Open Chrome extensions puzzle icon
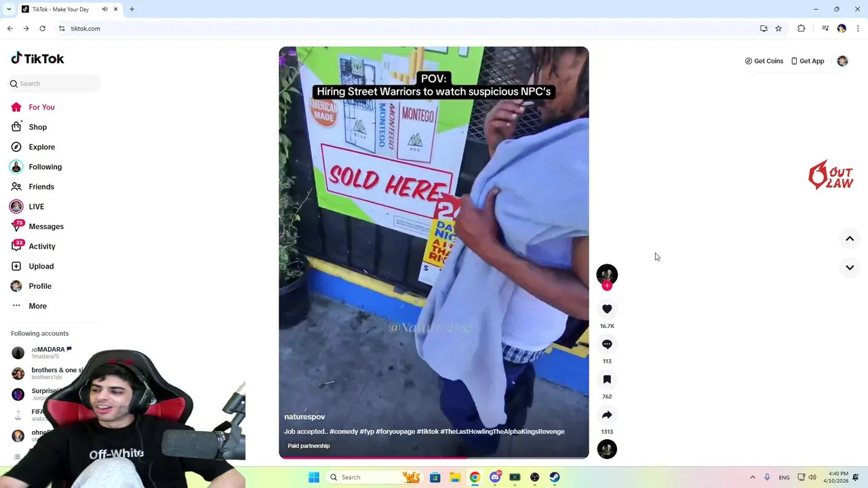This screenshot has width=868, height=488. coord(802,28)
